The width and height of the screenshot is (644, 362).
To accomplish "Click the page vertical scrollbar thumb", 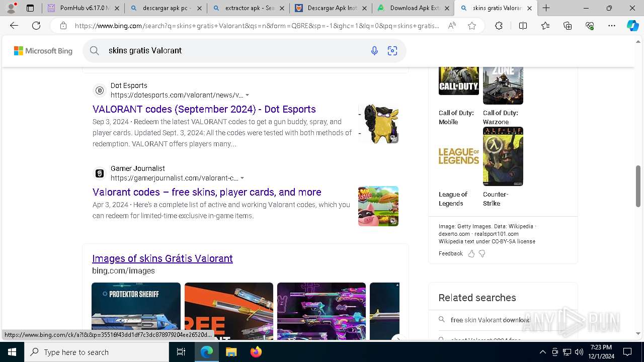I will click(x=638, y=186).
